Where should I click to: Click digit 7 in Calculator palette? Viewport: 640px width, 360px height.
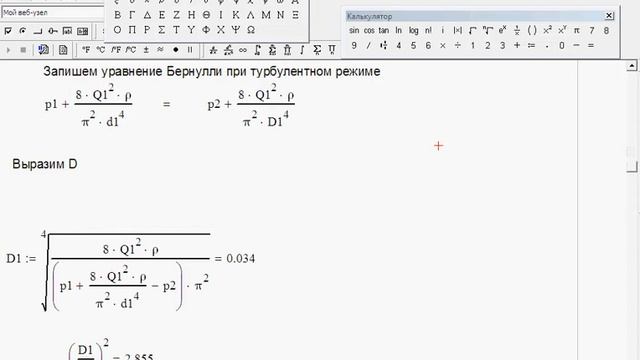(x=591, y=30)
